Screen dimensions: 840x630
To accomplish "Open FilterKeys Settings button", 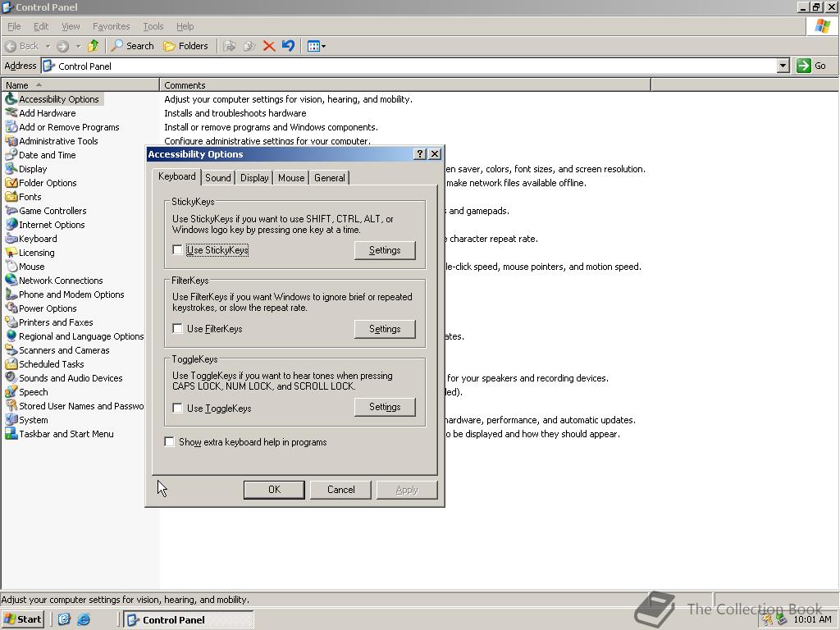I will pos(385,329).
